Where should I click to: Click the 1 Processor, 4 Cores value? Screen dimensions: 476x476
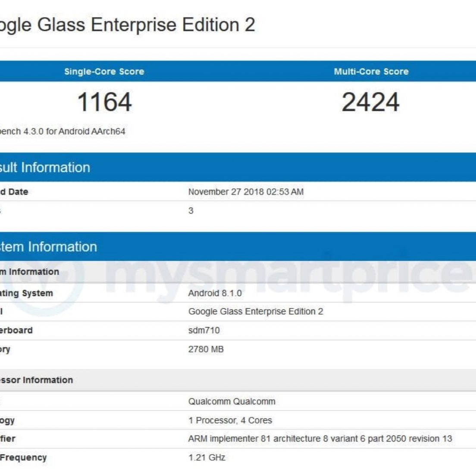tap(230, 420)
